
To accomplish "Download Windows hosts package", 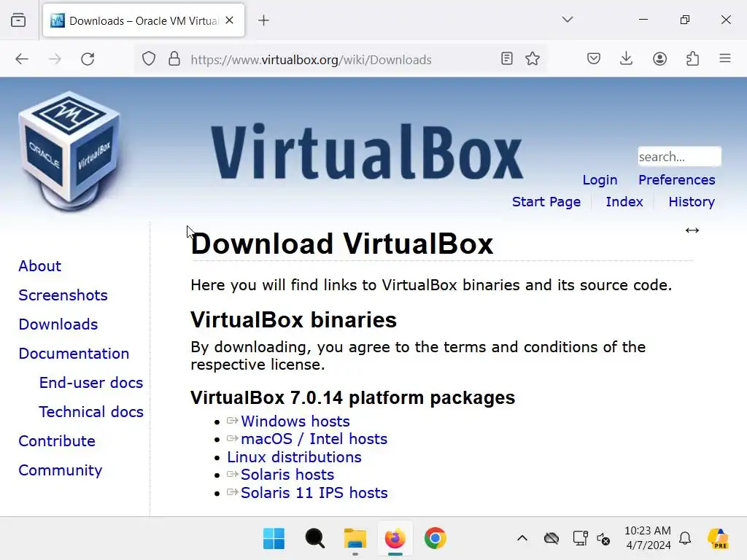I will click(x=295, y=421).
